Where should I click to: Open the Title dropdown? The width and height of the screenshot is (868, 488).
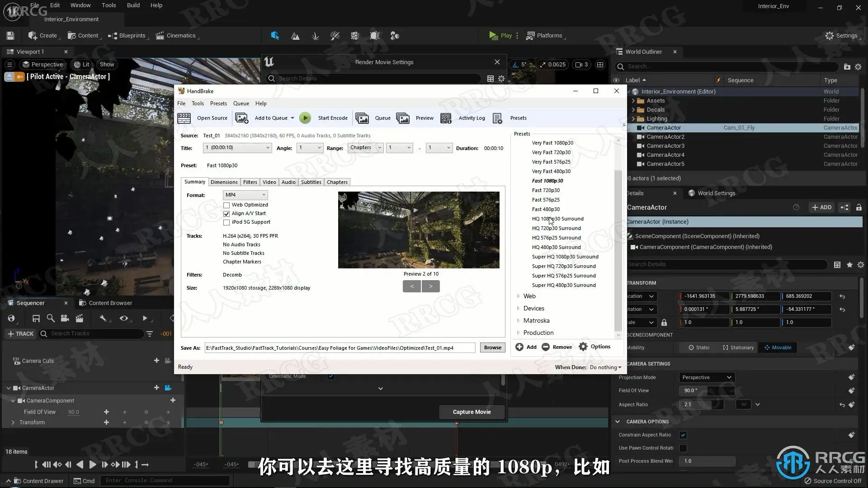point(237,148)
